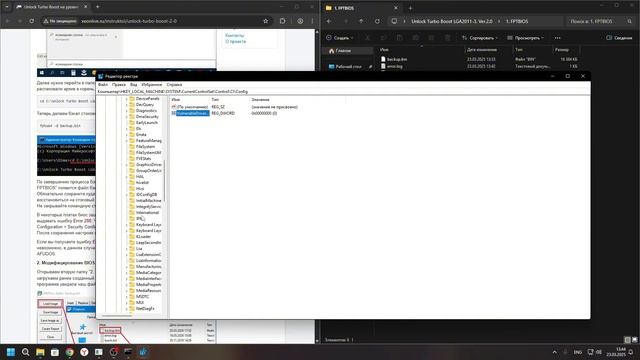Open the Windows Start menu
Image resolution: width=640 pixels, height=360 pixels.
coord(11,352)
